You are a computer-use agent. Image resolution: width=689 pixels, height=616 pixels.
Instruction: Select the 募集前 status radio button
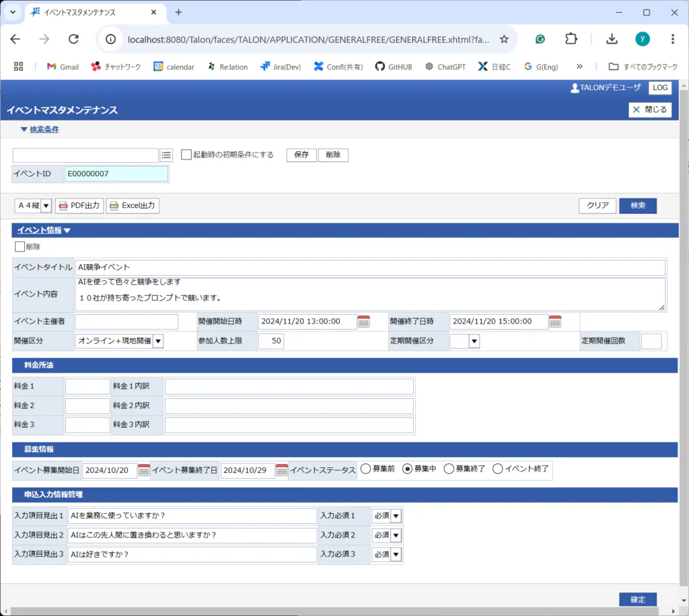(x=365, y=469)
